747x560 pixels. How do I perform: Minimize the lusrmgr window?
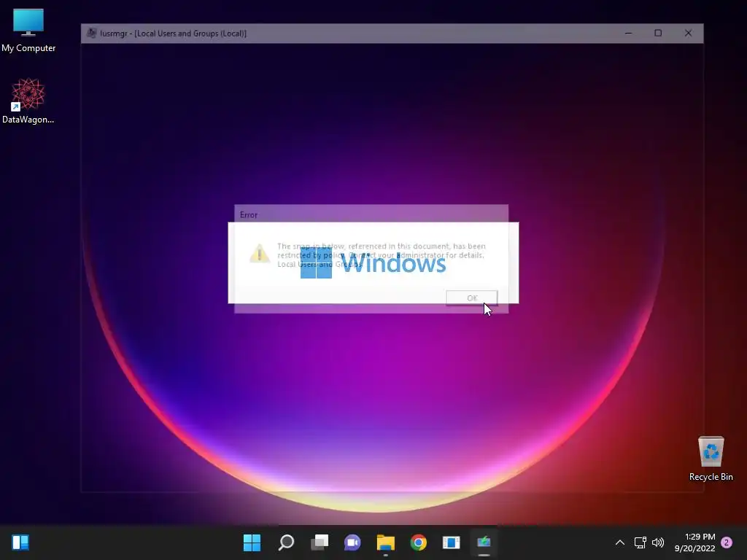[628, 34]
